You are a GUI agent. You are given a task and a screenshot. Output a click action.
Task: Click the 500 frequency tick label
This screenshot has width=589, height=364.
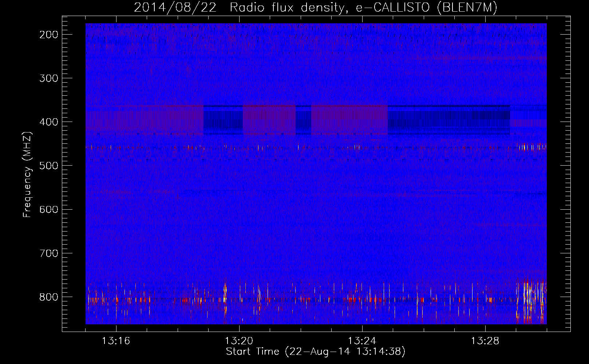coord(48,166)
